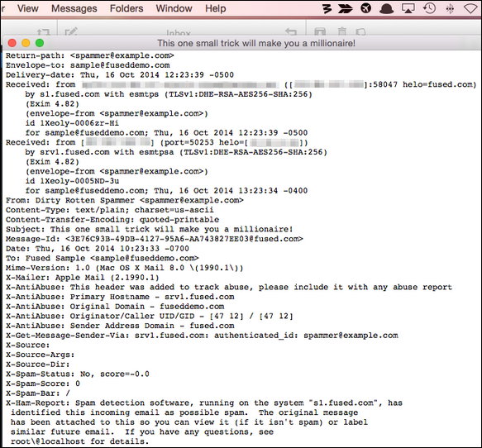The height and width of the screenshot is (448, 482).
Task: Click the 'X-Spam-Bar: /' line
Action: click(38, 393)
